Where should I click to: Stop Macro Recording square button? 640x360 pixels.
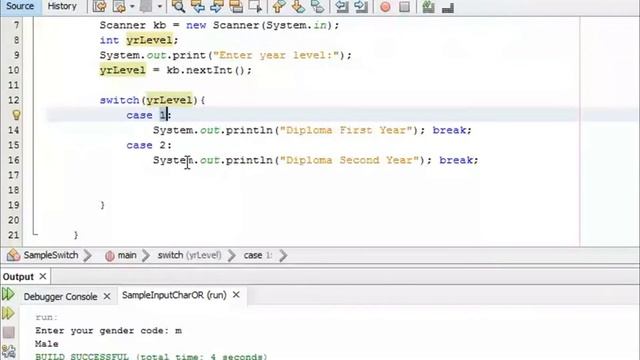coord(404,7)
